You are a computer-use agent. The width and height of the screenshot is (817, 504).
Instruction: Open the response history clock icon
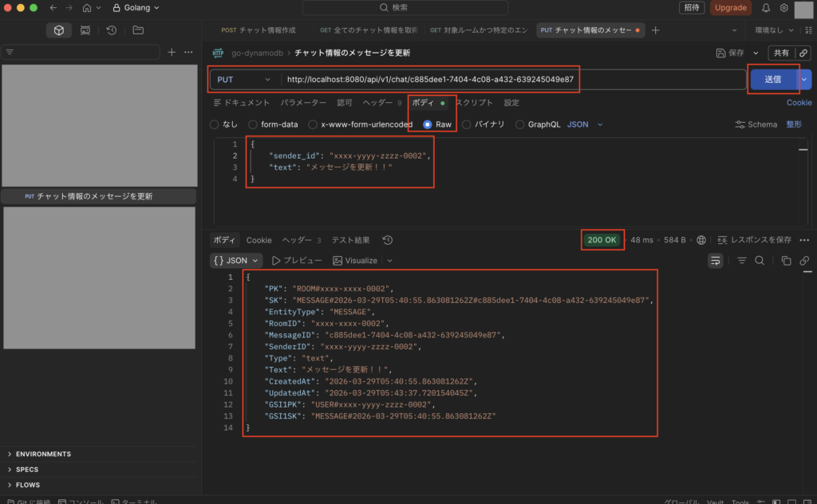388,240
